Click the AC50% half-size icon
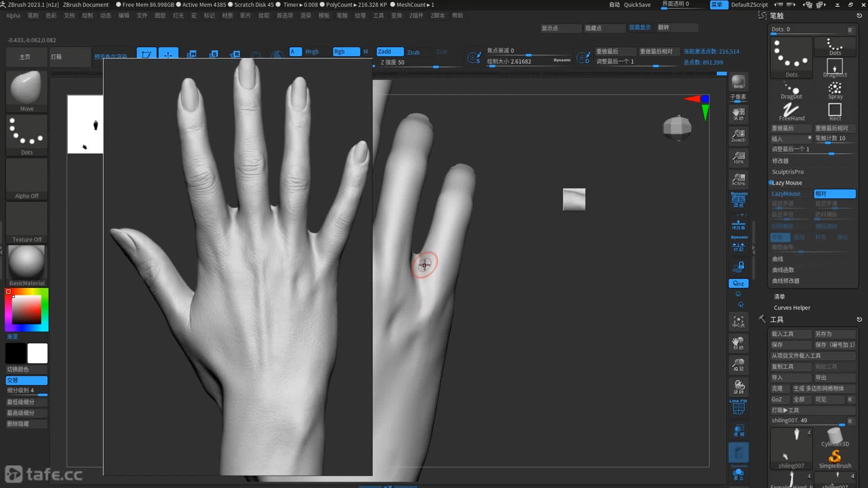Viewport: 868px width, 488px height. pyautogui.click(x=738, y=179)
